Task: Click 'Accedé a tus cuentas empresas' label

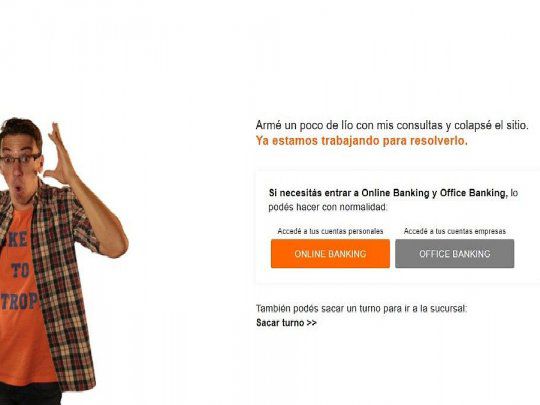Action: [x=455, y=231]
